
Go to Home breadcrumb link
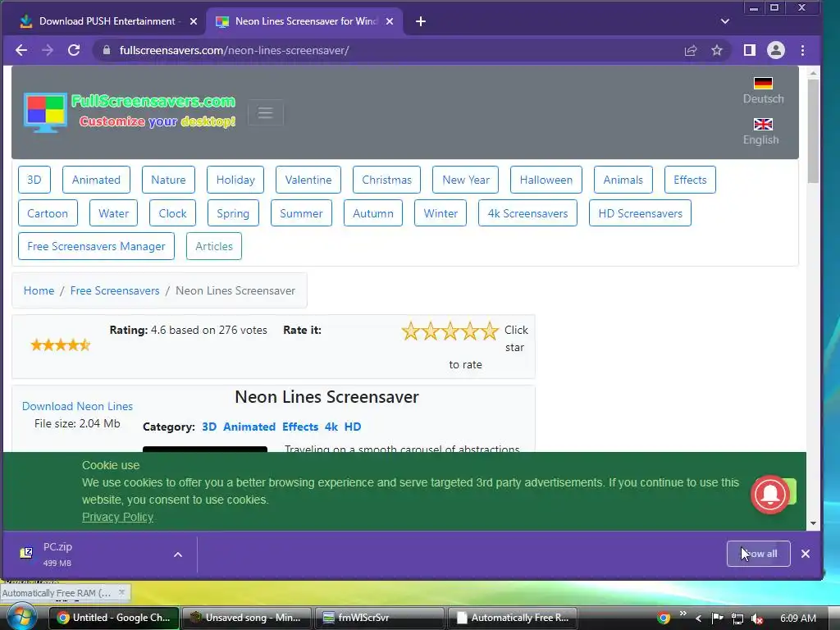click(39, 290)
